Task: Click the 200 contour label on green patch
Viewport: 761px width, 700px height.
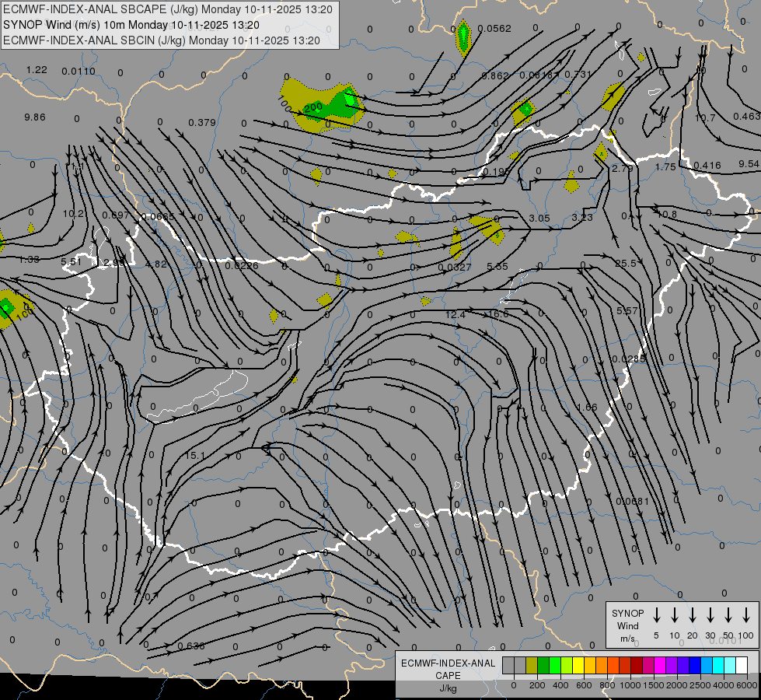Action: (313, 107)
